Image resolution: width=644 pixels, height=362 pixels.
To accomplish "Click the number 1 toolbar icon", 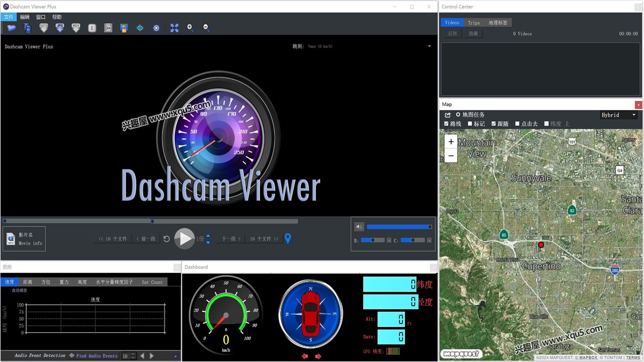I will pyautogui.click(x=92, y=28).
